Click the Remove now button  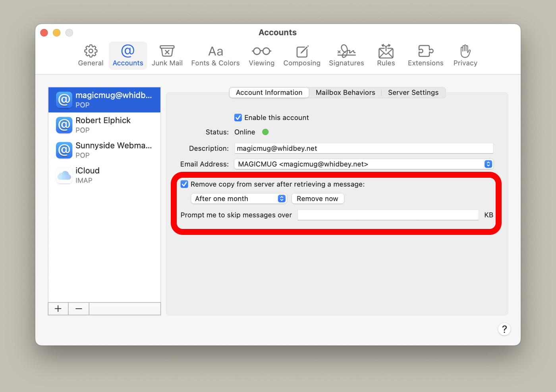(318, 198)
